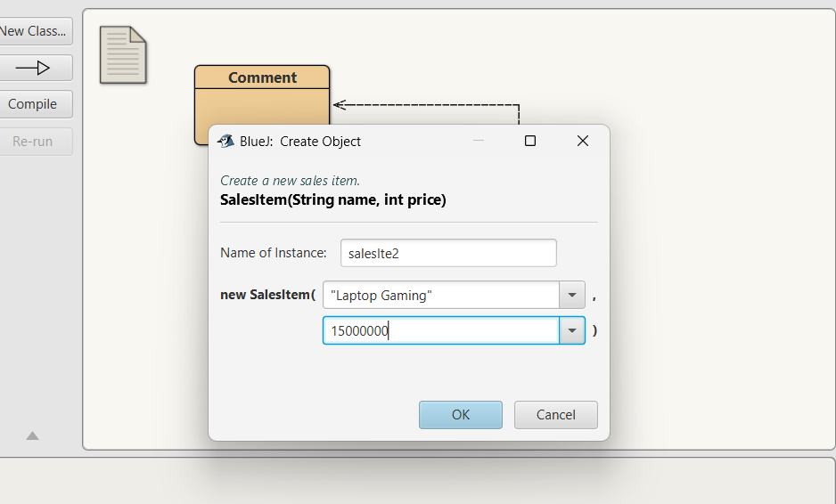The height and width of the screenshot is (504, 836).
Task: Minimize the Create Object dialog
Action: (x=479, y=141)
